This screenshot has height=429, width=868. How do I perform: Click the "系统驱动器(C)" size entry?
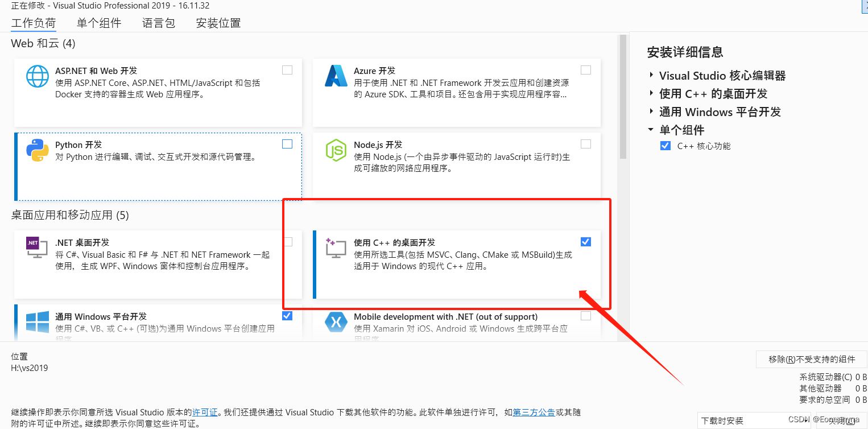833,377
